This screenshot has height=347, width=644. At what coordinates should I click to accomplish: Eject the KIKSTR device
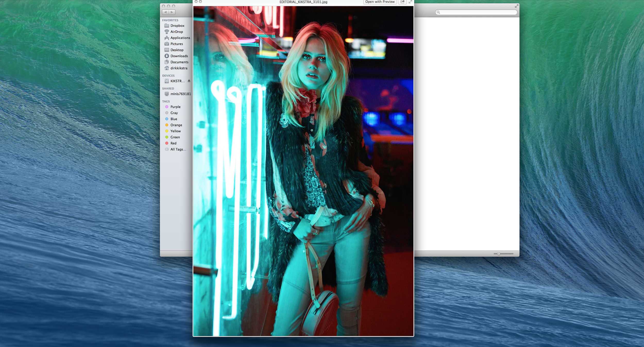coord(189,81)
